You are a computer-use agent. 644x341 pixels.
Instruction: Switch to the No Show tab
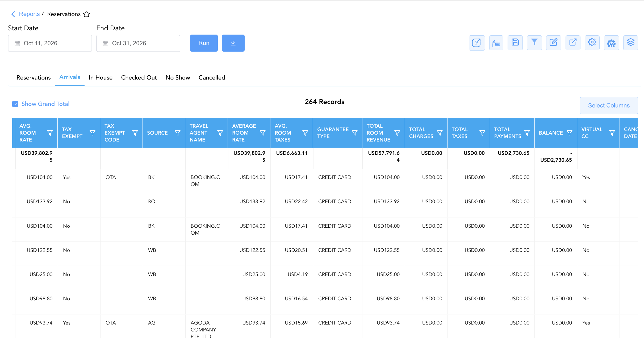(x=178, y=78)
